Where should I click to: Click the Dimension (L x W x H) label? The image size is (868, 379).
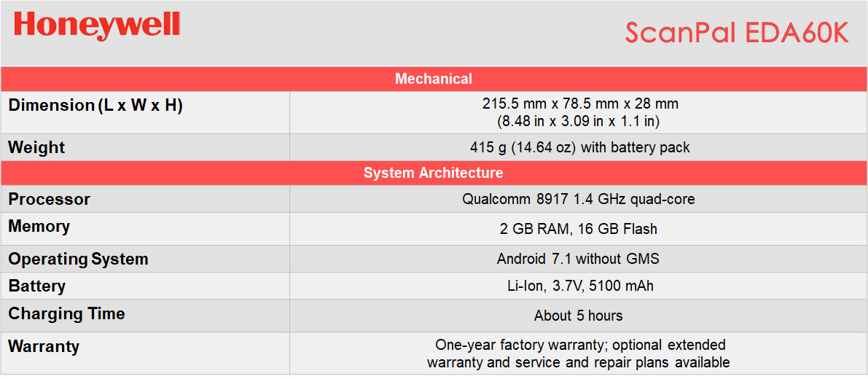95,105
